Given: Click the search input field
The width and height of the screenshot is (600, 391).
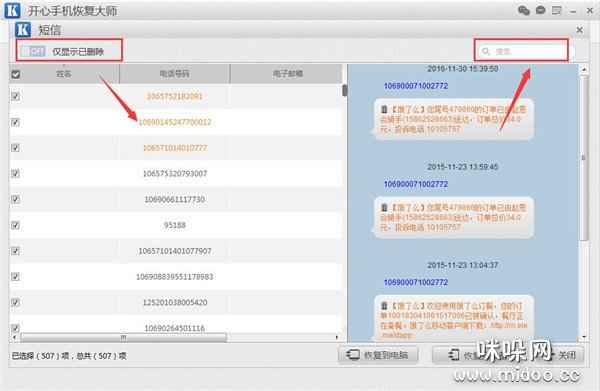Looking at the screenshot, I should click(x=521, y=51).
